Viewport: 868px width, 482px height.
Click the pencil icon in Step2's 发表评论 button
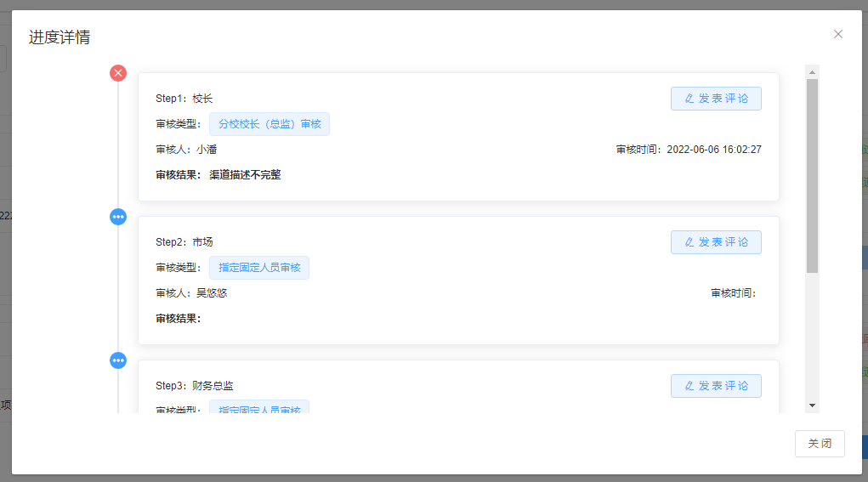point(689,242)
